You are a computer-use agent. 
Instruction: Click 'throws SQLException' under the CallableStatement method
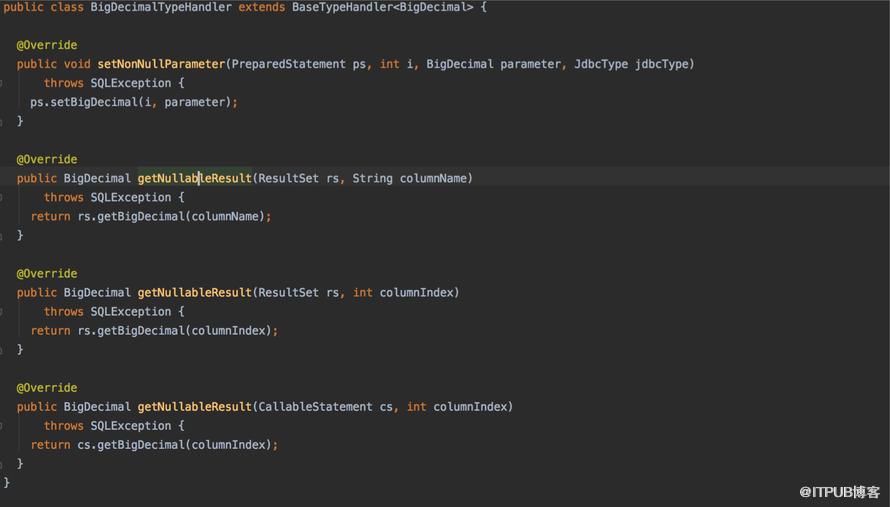point(107,426)
